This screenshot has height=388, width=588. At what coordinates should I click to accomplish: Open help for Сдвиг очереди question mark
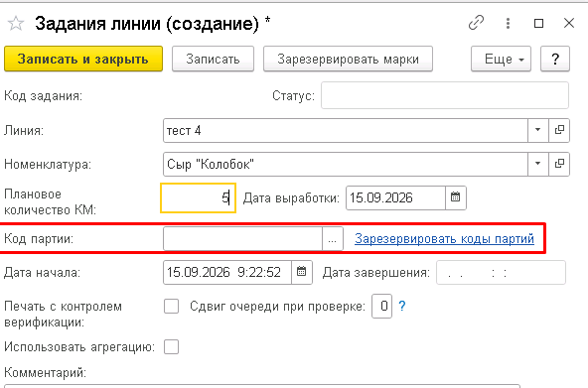[x=402, y=306]
